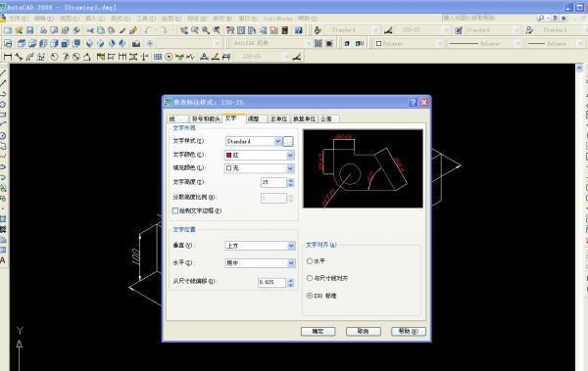Viewport: 588px width, 371px height.
Task: Tick the 绘制文字边框 checkbox
Action: 175,210
